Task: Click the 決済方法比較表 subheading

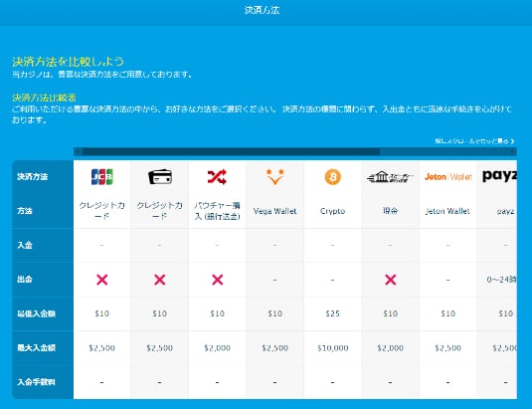Action: [x=44, y=98]
